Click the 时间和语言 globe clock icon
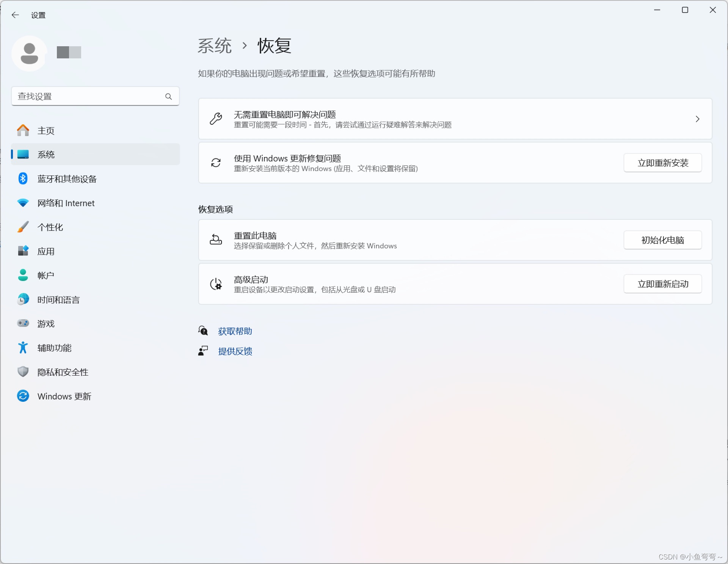 coord(23,299)
